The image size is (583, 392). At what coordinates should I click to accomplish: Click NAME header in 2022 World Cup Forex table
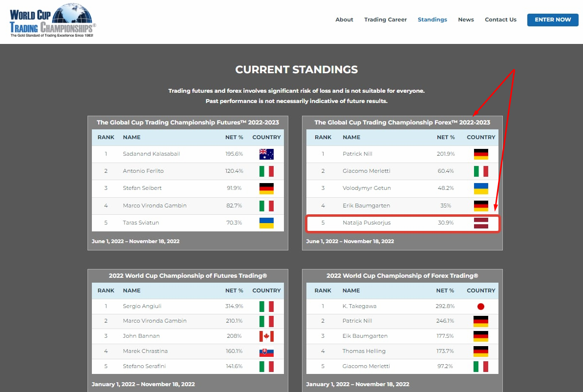351,290
